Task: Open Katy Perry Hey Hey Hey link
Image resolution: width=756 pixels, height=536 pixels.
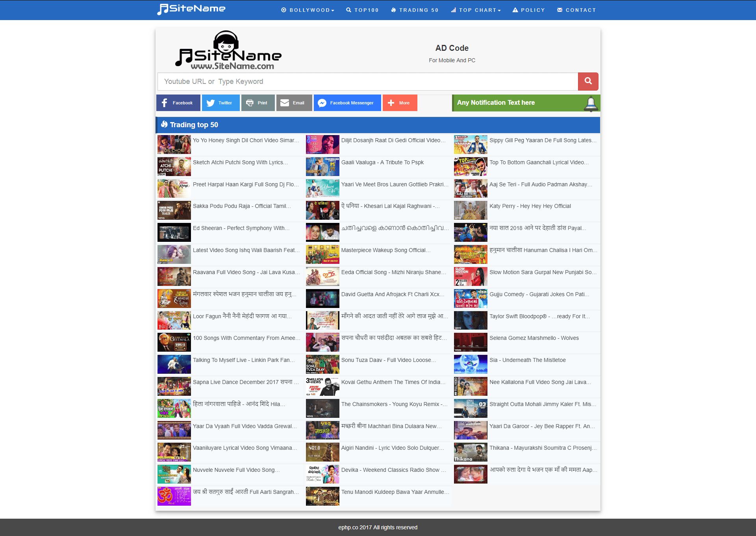Action: (530, 206)
